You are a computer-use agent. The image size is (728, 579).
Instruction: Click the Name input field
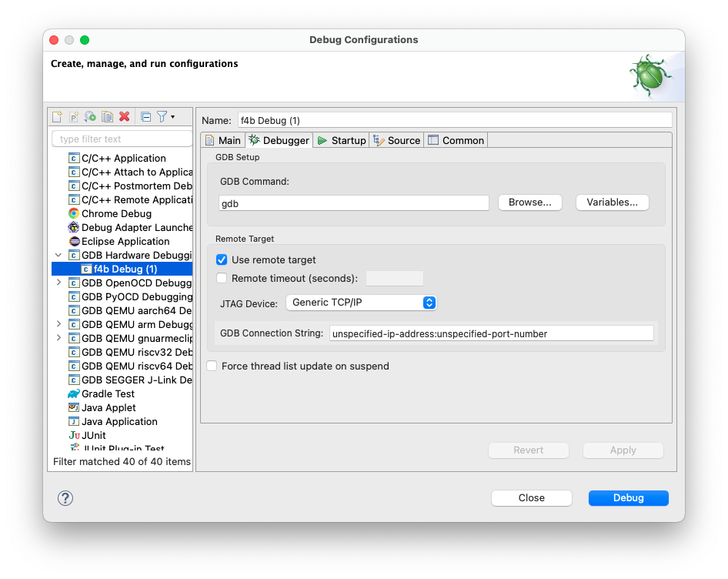pyautogui.click(x=455, y=120)
